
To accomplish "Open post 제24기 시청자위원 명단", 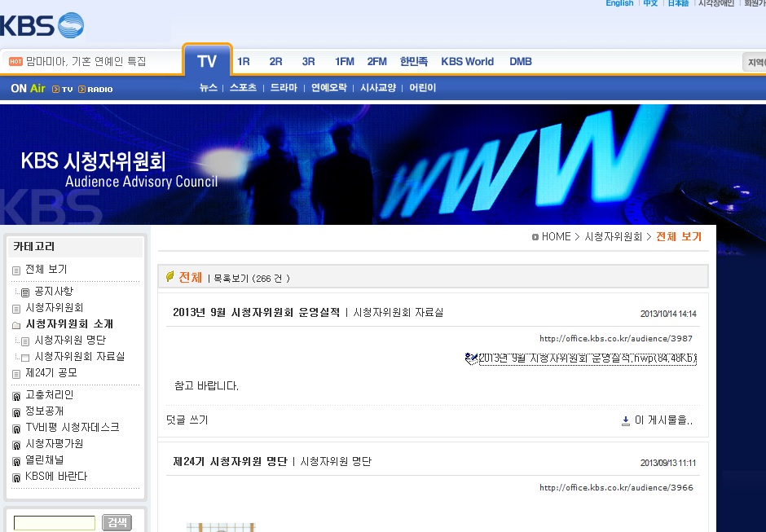I will pyautogui.click(x=230, y=462).
